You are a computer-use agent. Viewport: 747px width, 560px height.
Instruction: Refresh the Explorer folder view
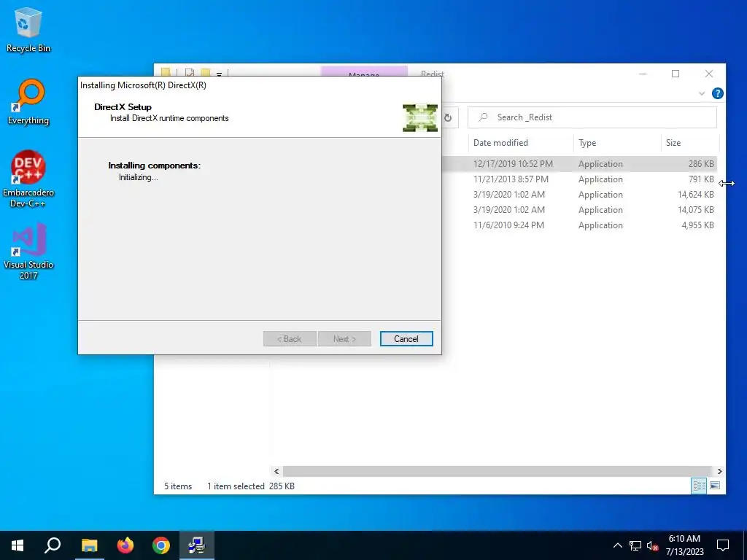point(448,117)
